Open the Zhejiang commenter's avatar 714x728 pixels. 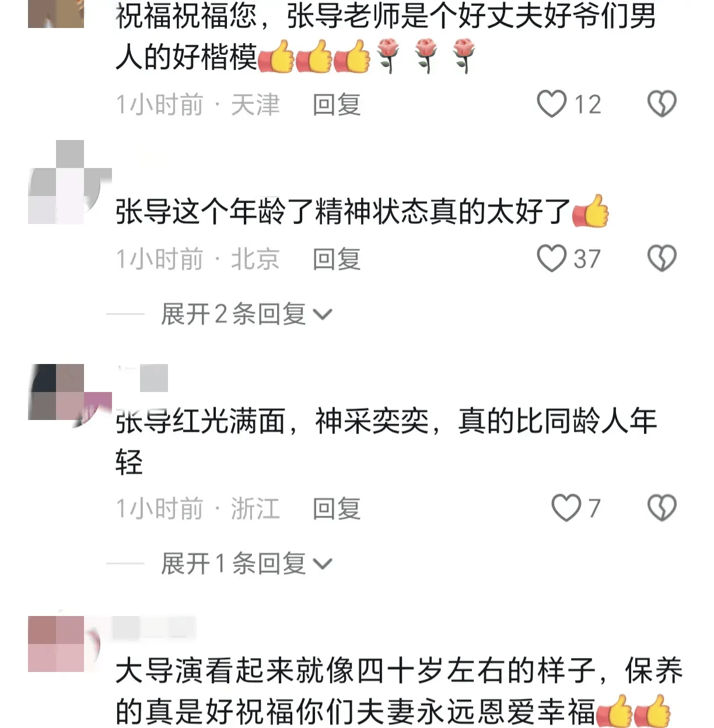click(69, 393)
